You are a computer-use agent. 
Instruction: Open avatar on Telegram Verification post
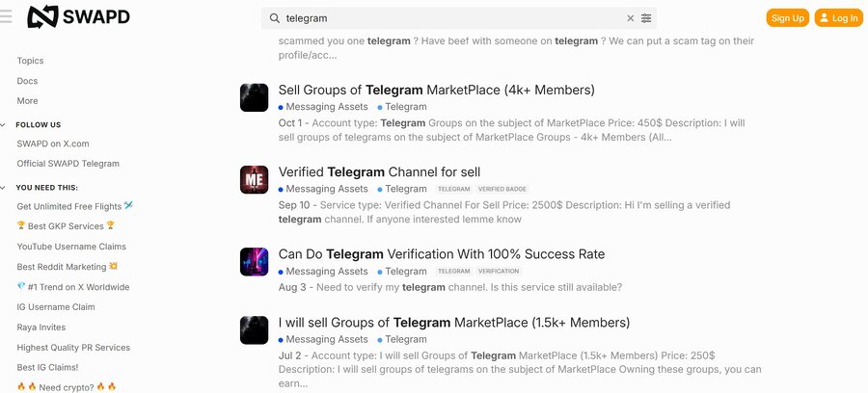(x=254, y=262)
